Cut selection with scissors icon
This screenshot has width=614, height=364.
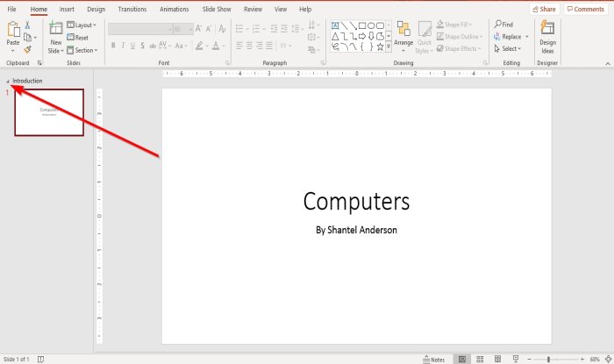coord(27,25)
